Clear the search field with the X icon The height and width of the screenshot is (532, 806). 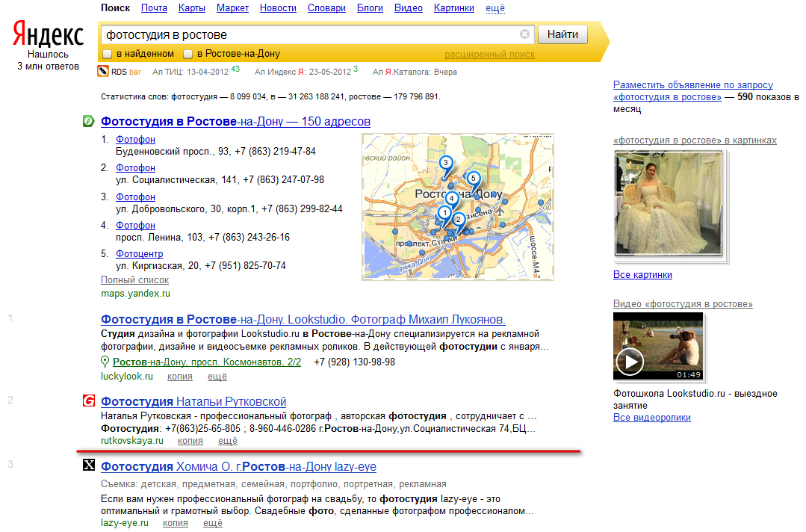click(x=524, y=34)
